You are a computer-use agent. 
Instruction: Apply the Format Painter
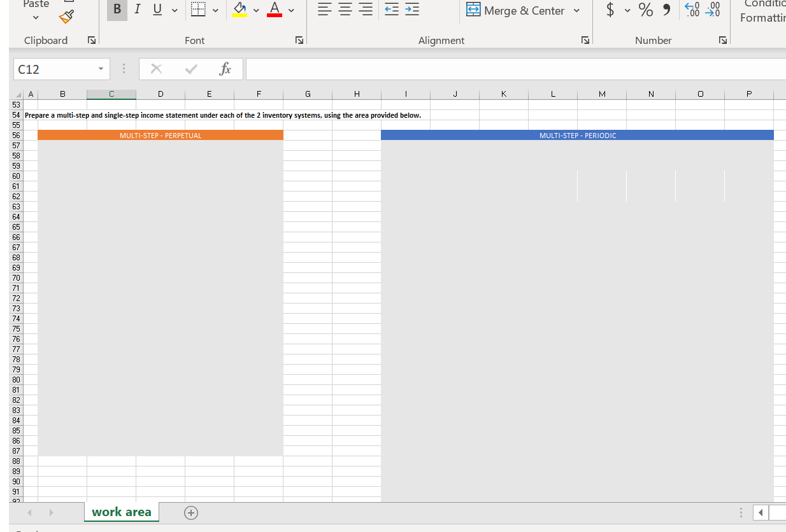click(x=66, y=18)
